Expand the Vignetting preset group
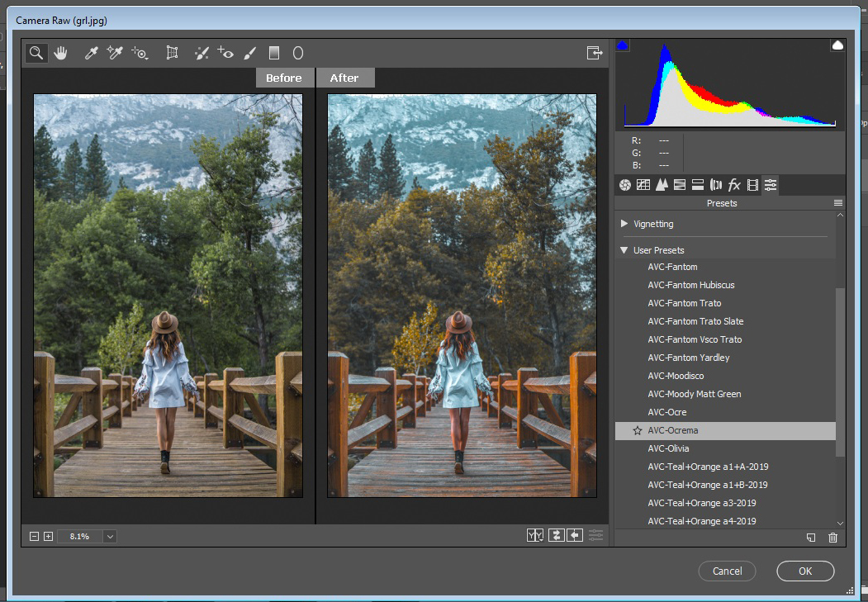The height and width of the screenshot is (602, 868). point(624,224)
